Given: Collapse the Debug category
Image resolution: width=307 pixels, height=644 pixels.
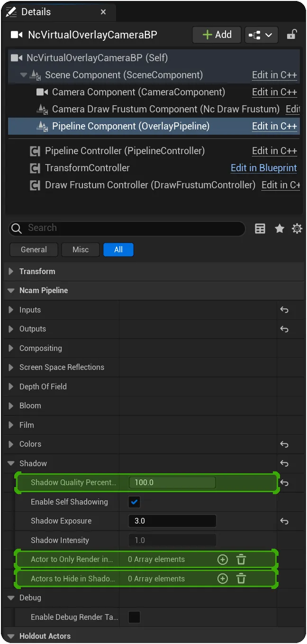Looking at the screenshot, I should click(x=11, y=598).
